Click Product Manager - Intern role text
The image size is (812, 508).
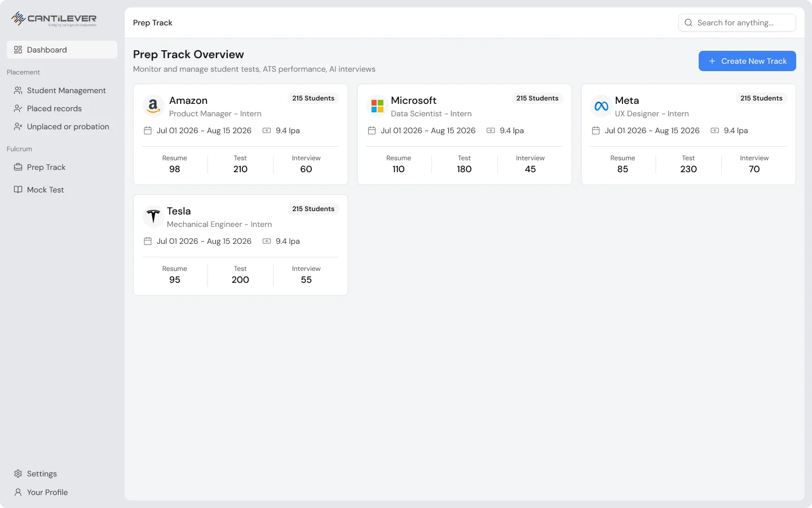point(215,113)
